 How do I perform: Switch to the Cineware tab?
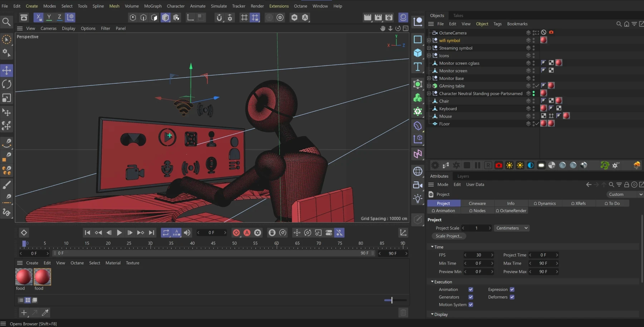[477, 203]
